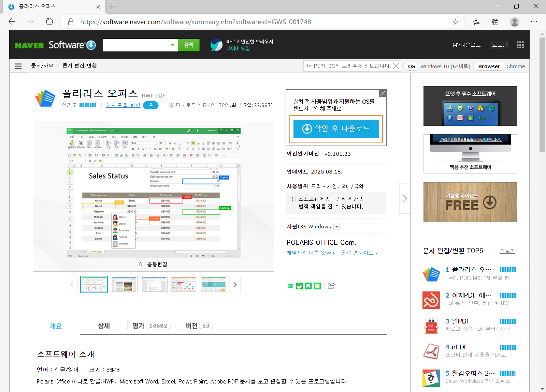Screen dimensions: 546x392
Task: Close the install notice box
Action: [x=383, y=93]
